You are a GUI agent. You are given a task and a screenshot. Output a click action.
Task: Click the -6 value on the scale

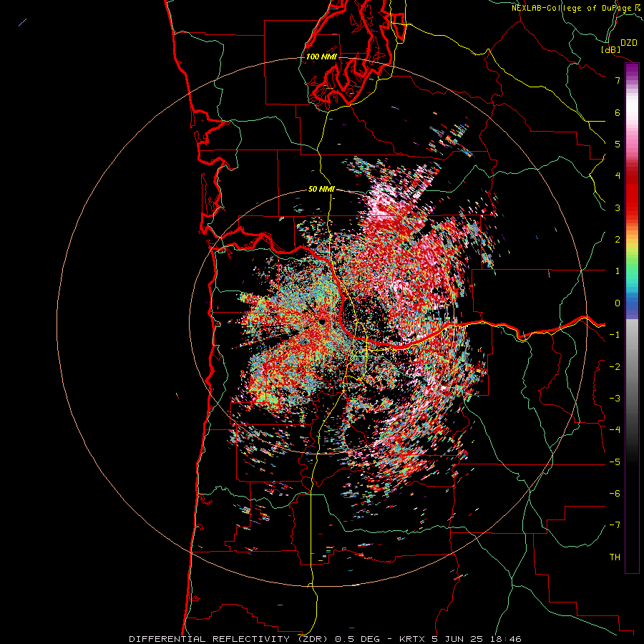[615, 493]
